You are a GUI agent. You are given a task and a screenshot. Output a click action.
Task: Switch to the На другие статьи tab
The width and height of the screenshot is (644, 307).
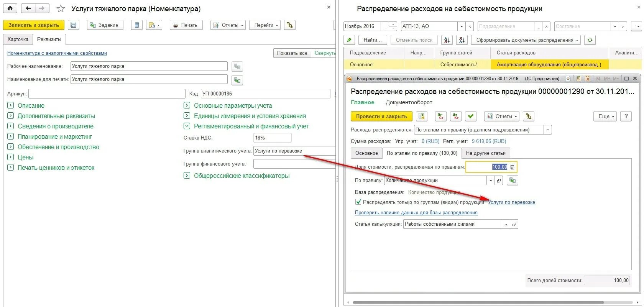tap(486, 153)
